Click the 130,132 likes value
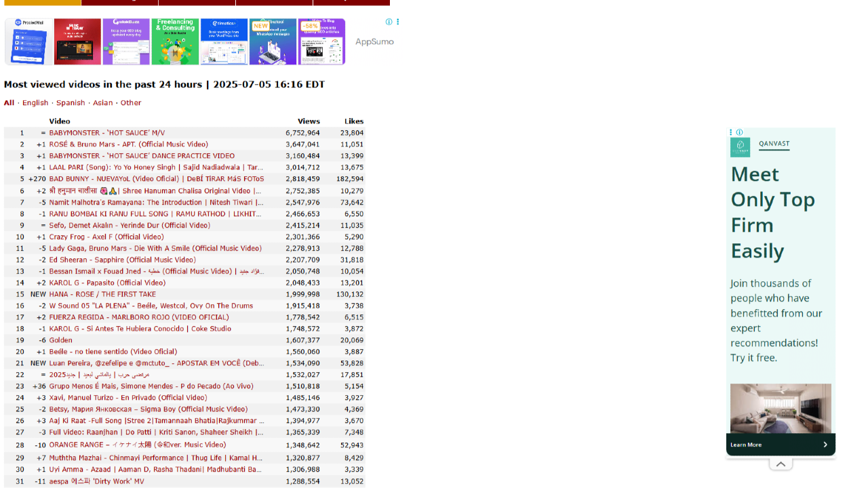Viewport: 868px width, 488px height. pyautogui.click(x=350, y=294)
